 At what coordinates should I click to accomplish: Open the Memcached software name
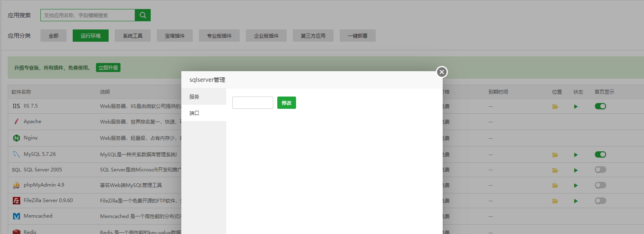tap(38, 216)
